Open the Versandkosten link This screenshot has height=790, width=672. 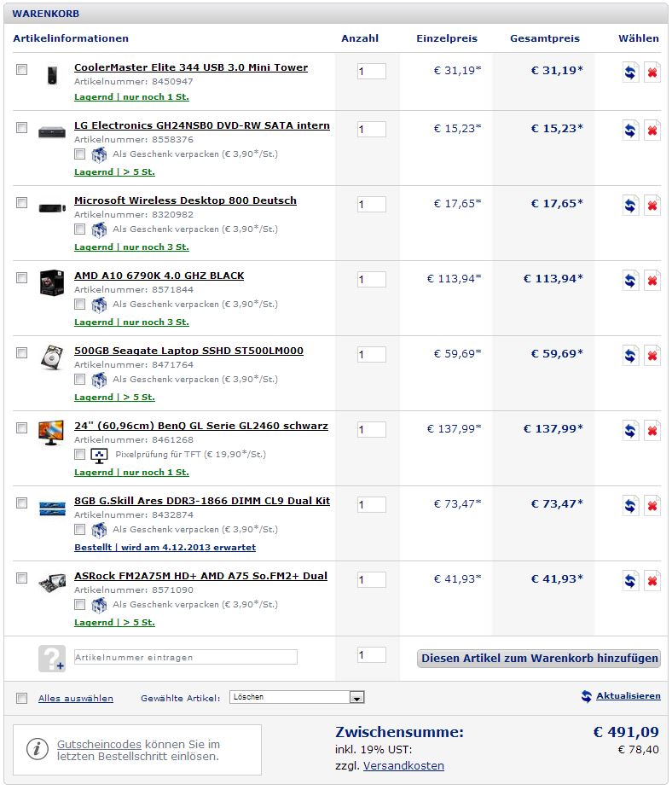coord(403,766)
